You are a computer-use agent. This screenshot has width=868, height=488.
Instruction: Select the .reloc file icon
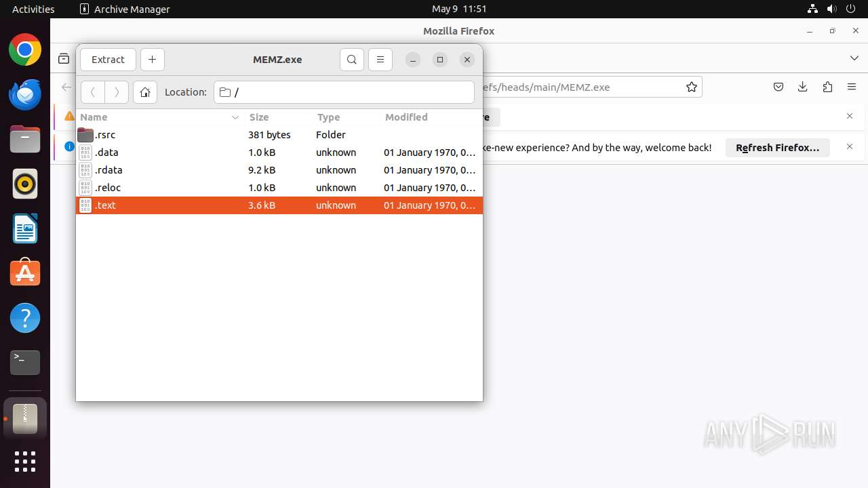(85, 188)
